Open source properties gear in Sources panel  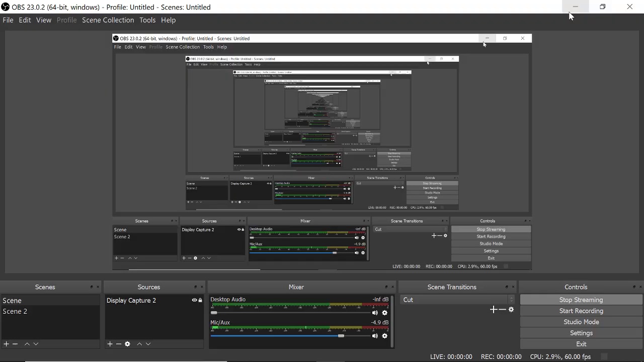(128, 344)
